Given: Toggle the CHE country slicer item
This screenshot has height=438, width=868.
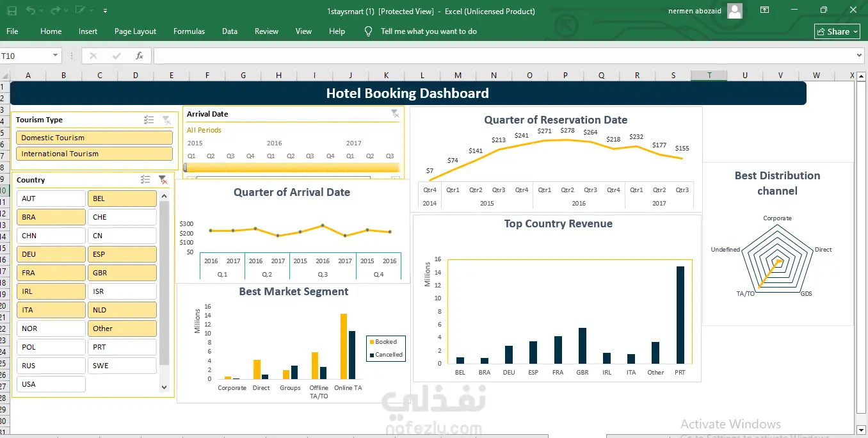Looking at the screenshot, I should [122, 217].
